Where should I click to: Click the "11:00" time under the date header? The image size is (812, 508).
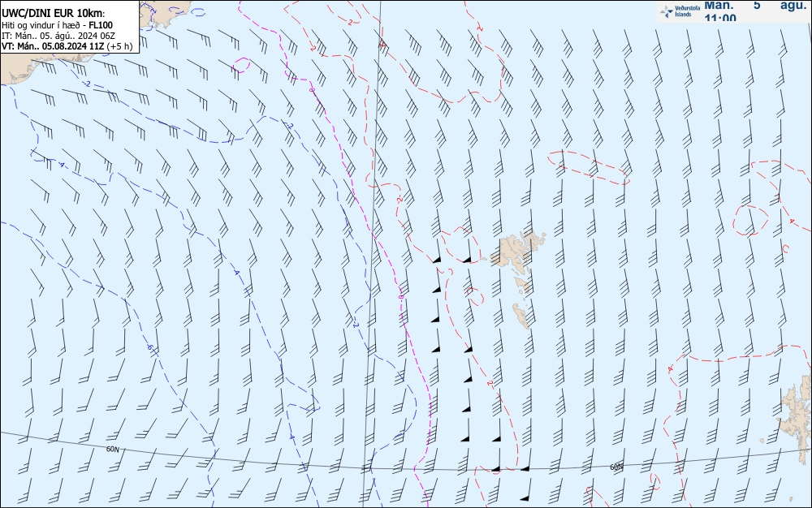(x=719, y=18)
